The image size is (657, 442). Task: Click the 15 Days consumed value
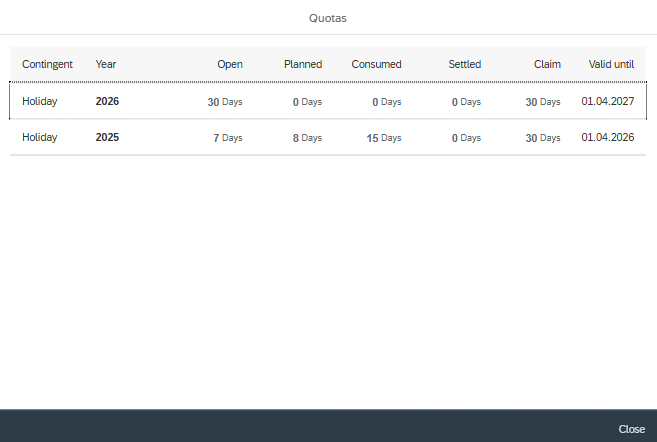pyautogui.click(x=384, y=138)
